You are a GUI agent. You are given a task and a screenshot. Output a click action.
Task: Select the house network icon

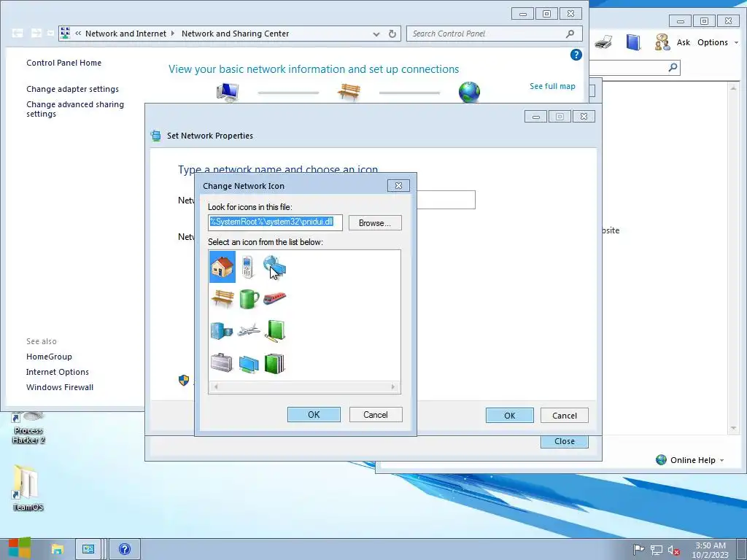click(x=222, y=267)
